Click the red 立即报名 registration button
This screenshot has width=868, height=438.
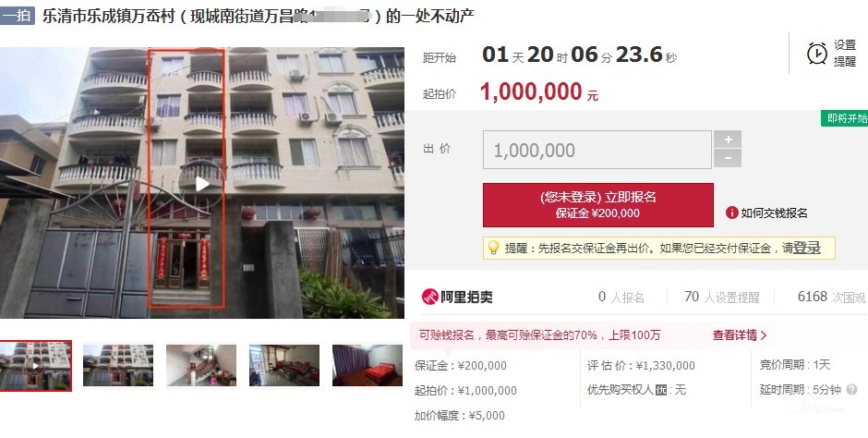[597, 205]
